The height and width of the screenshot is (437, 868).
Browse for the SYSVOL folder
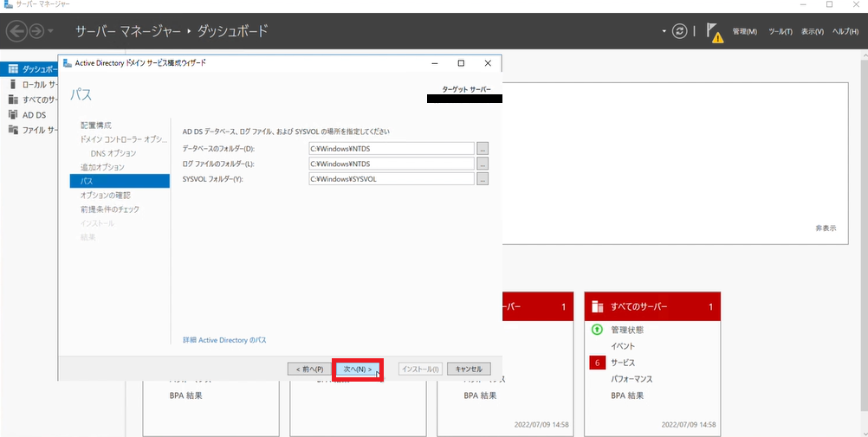coord(483,178)
